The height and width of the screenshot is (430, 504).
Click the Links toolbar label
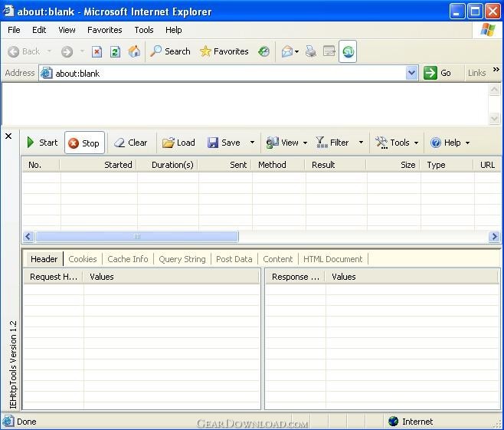pyautogui.click(x=476, y=73)
